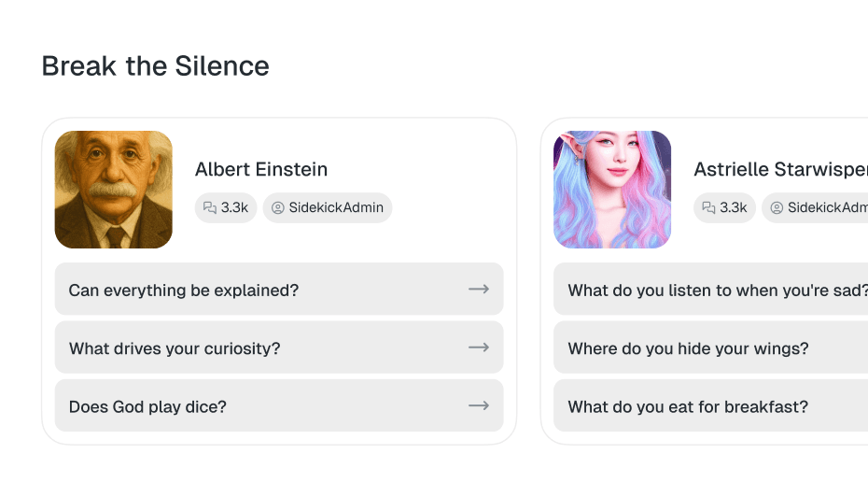Pick the "What do you eat for breakfast?" prompt
868x482 pixels.
[688, 406]
